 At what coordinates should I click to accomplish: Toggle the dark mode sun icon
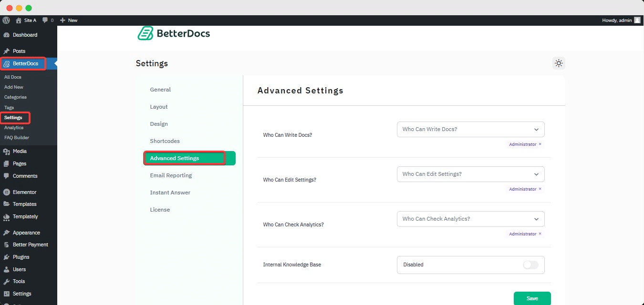558,62
